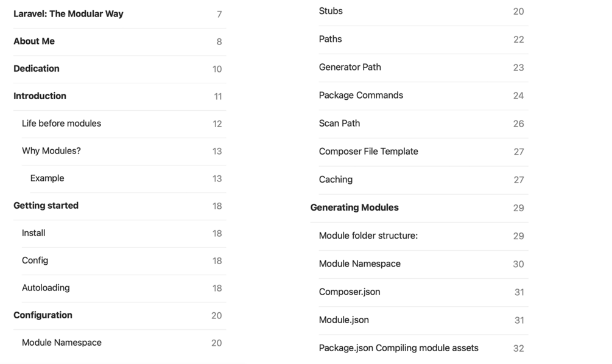
Task: Open the "Why Modules?" section
Action: [51, 151]
